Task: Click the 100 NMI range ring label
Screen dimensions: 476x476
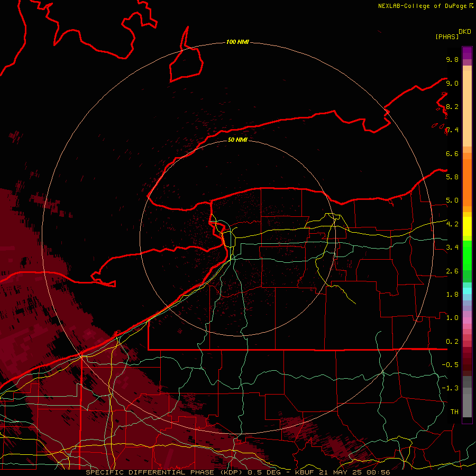Action: 237,42
